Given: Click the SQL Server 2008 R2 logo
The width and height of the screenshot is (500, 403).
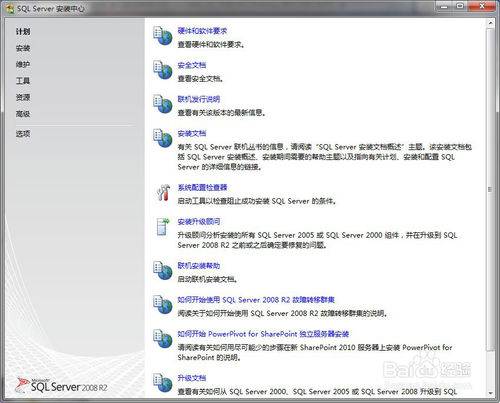Looking at the screenshot, I should [x=62, y=386].
